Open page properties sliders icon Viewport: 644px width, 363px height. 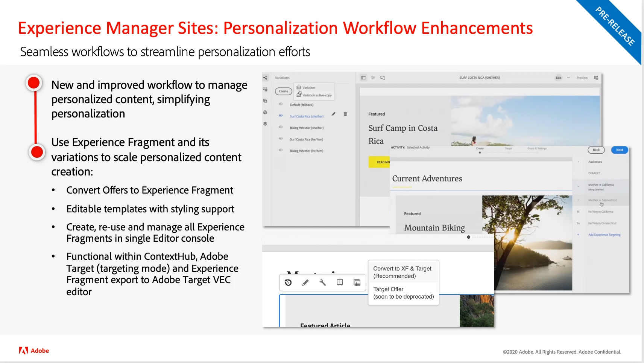pos(373,78)
